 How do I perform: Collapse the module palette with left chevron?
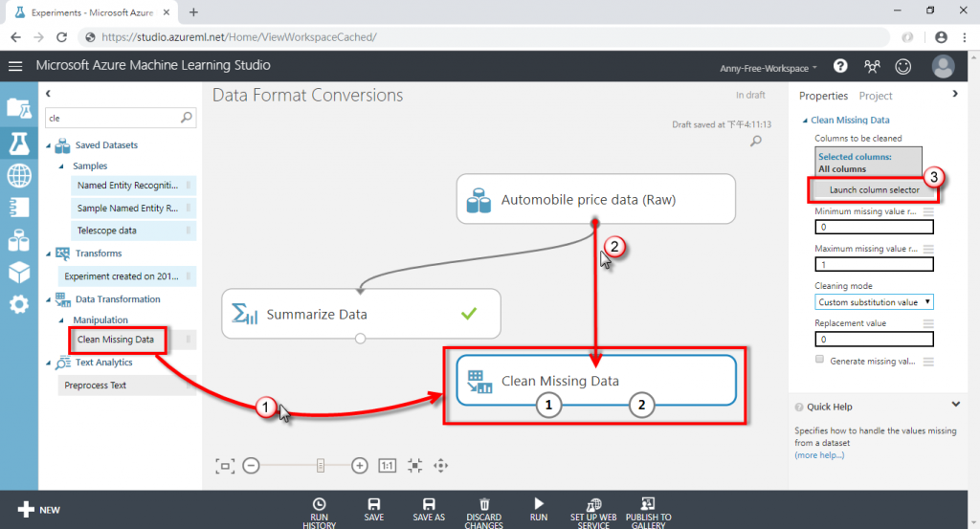(48, 94)
